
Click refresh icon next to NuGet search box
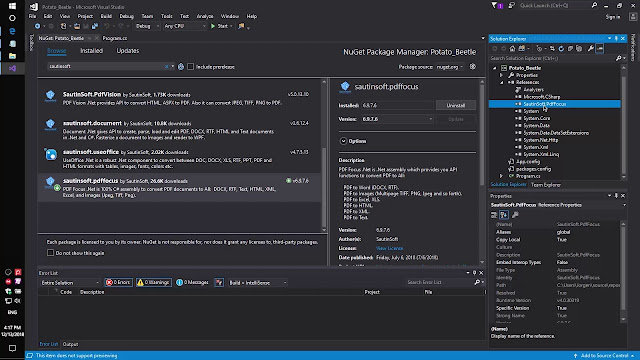tap(181, 67)
